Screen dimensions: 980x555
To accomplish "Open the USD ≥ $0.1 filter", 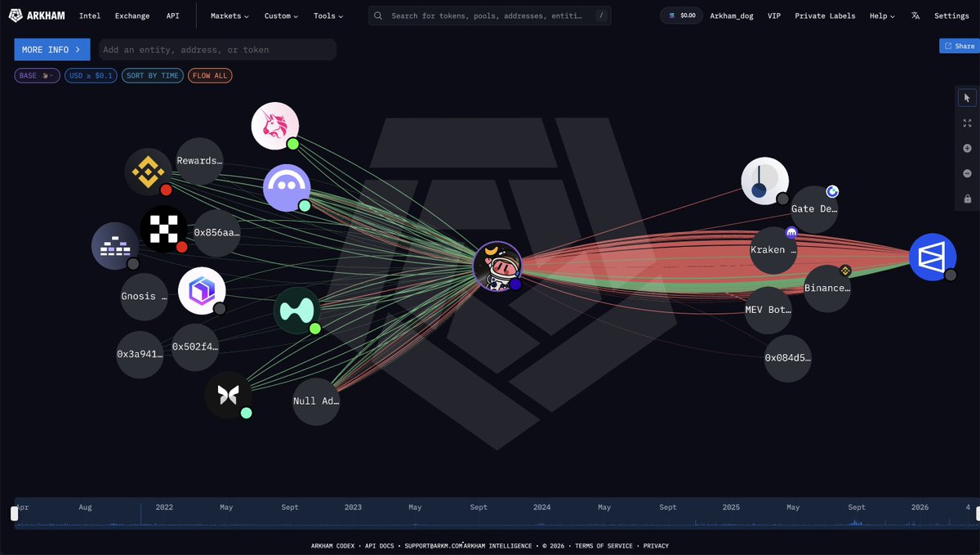I will (x=91, y=75).
